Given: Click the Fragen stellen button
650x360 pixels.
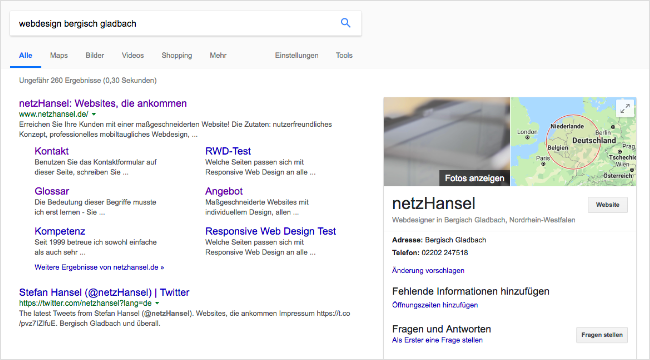Looking at the screenshot, I should click(602, 335).
